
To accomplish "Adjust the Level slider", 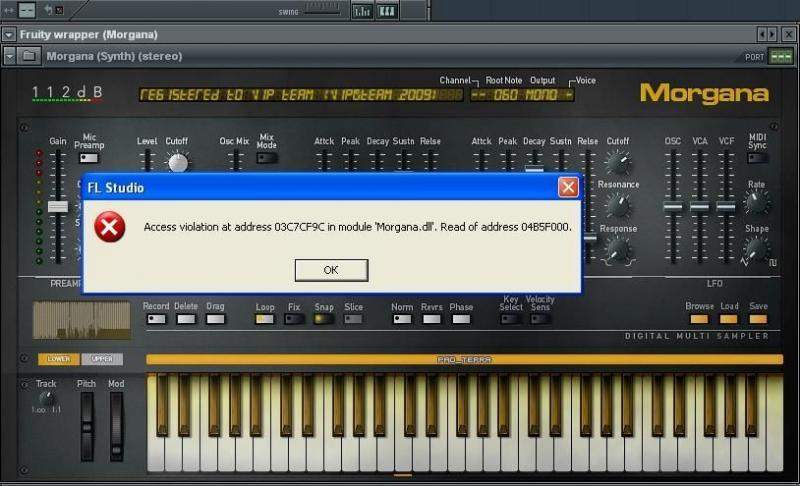I will [147, 162].
